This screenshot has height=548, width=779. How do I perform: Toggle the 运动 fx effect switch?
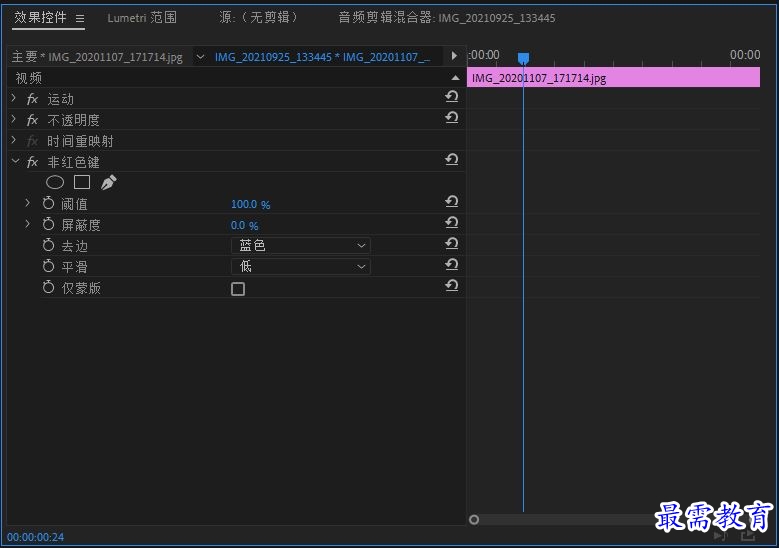click(x=32, y=99)
